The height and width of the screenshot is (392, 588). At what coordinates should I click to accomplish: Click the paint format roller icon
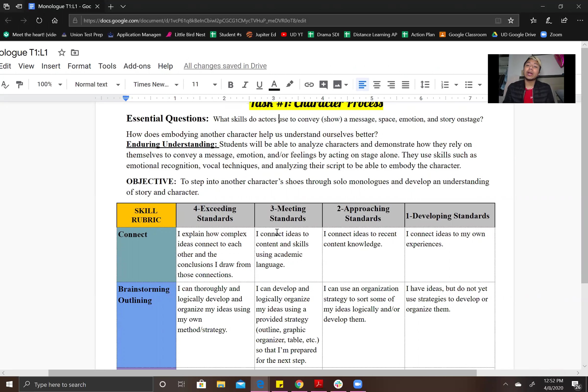click(x=19, y=85)
